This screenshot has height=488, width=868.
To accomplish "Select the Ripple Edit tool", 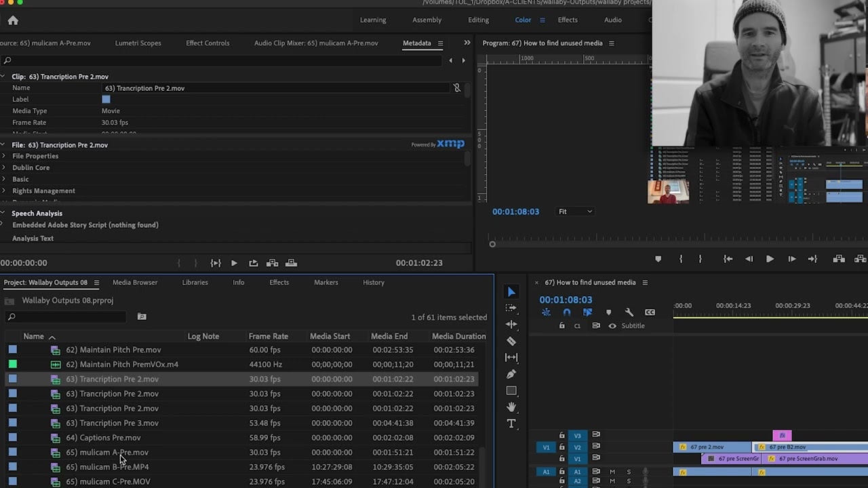I will [511, 324].
